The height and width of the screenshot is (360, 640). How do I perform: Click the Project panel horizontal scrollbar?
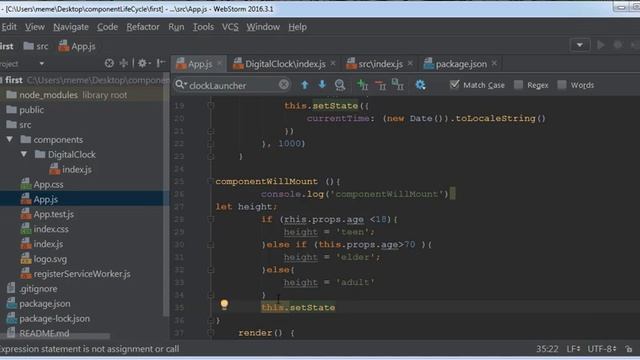pos(55,337)
